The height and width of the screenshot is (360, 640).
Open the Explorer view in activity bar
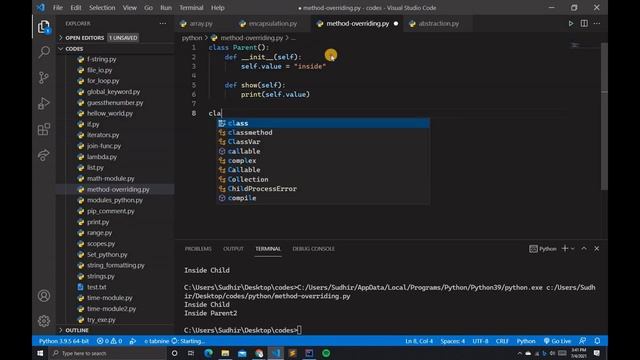click(44, 27)
